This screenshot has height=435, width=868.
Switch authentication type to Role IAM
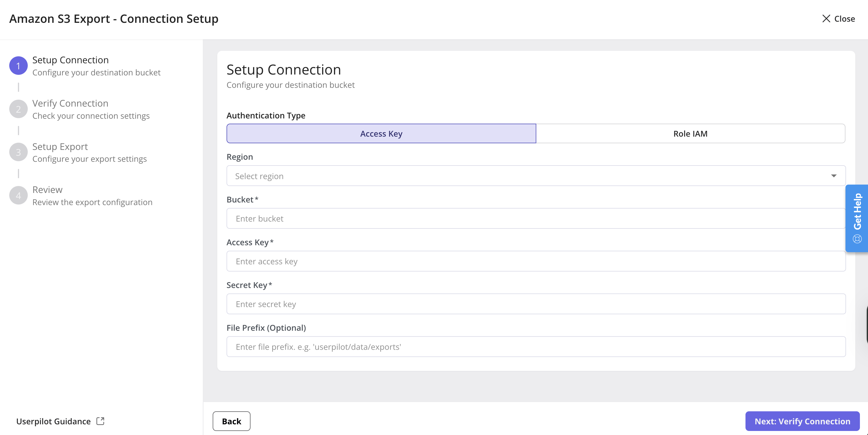coord(690,133)
